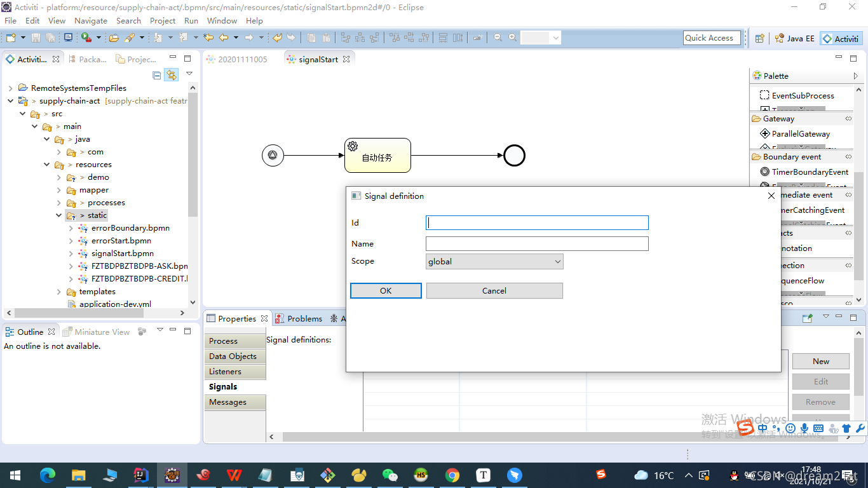The image size is (868, 488).
Task: Open IntelliJ IDEA from the taskbar
Action: [141, 475]
